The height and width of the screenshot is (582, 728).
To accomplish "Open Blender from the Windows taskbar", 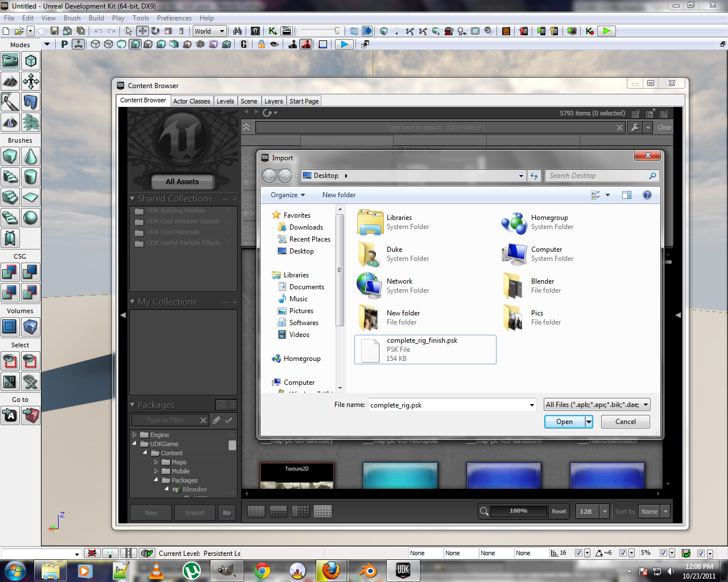I will 368,570.
